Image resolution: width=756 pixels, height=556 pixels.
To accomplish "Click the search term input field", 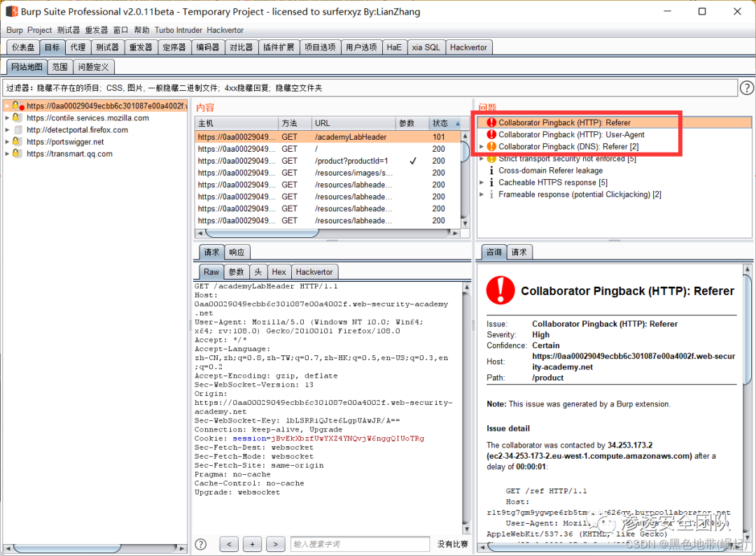I will pos(360,544).
